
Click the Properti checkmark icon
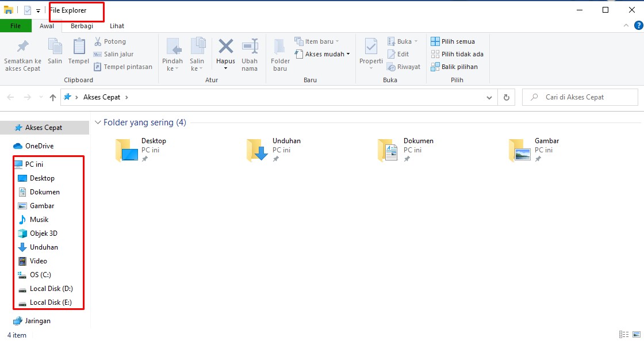(x=371, y=46)
